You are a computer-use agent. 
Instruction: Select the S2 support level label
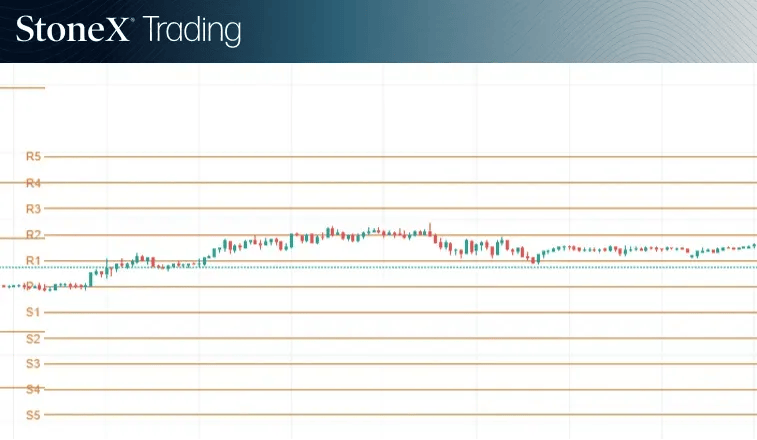click(33, 339)
